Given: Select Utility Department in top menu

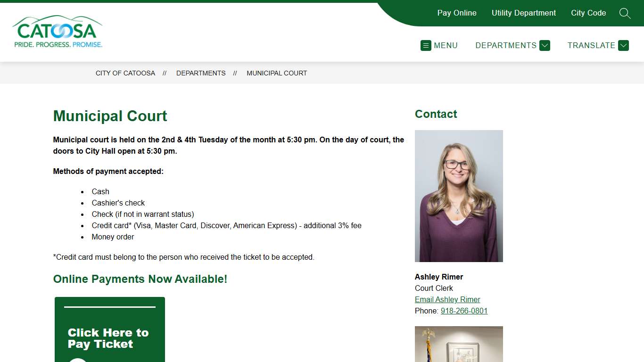Looking at the screenshot, I should pyautogui.click(x=524, y=13).
